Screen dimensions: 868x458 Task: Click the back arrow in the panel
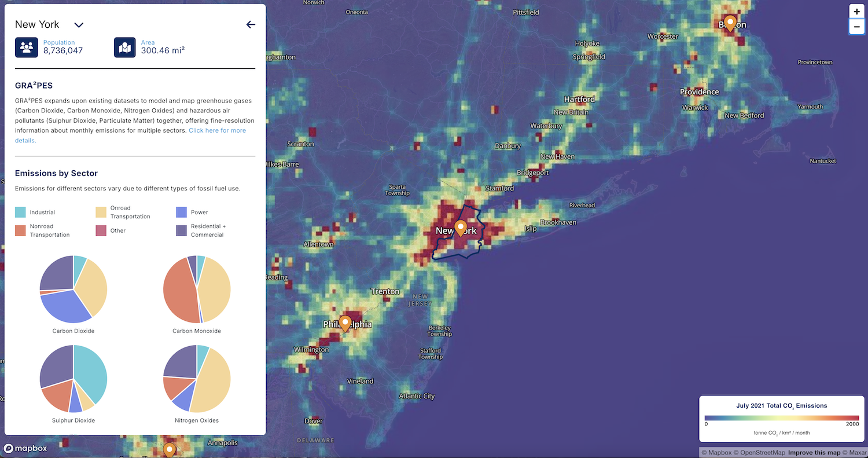click(x=251, y=24)
